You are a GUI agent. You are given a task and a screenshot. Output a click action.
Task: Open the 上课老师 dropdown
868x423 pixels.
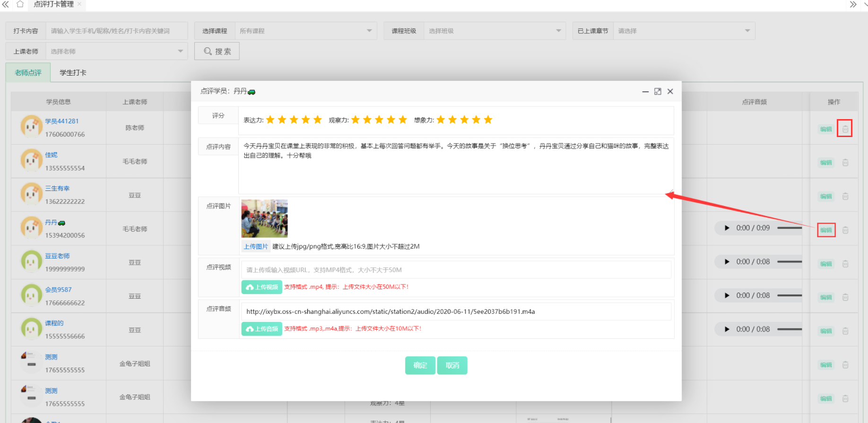[x=116, y=51]
